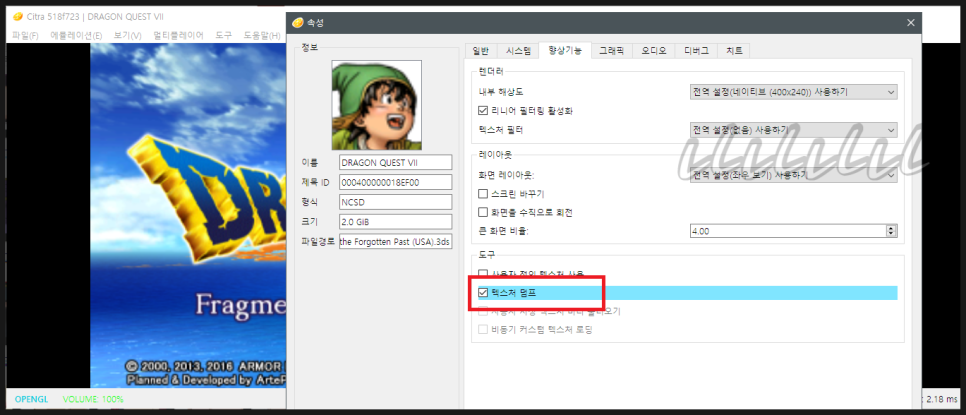Click the DRAGON QUEST VII game icon thumbnail
The width and height of the screenshot is (966, 415).
376,105
